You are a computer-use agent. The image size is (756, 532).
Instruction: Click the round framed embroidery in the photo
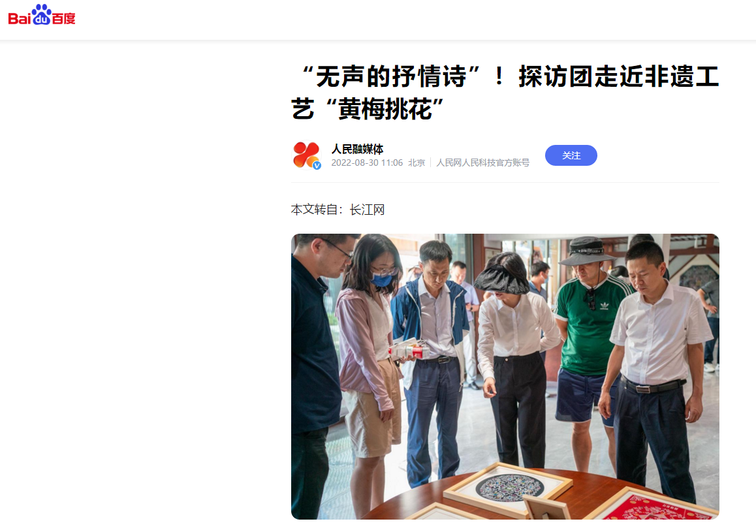510,487
